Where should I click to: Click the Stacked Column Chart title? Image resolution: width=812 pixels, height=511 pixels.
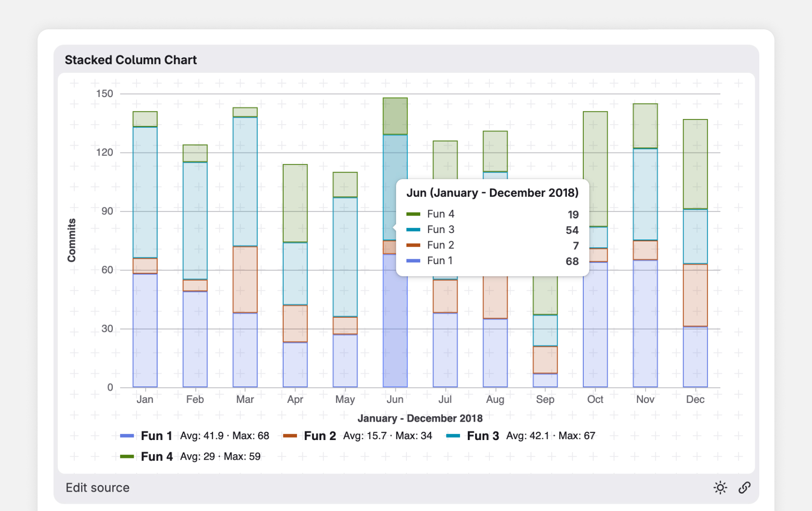click(x=131, y=60)
